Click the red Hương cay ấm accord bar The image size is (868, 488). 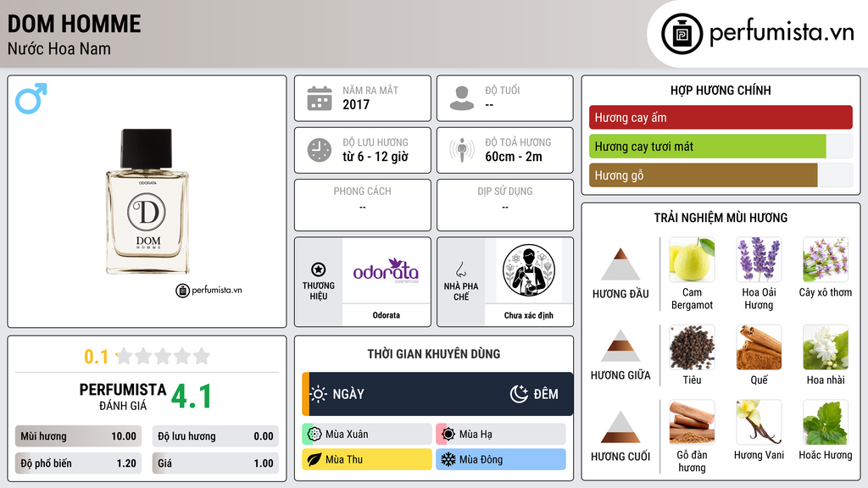coord(721,117)
